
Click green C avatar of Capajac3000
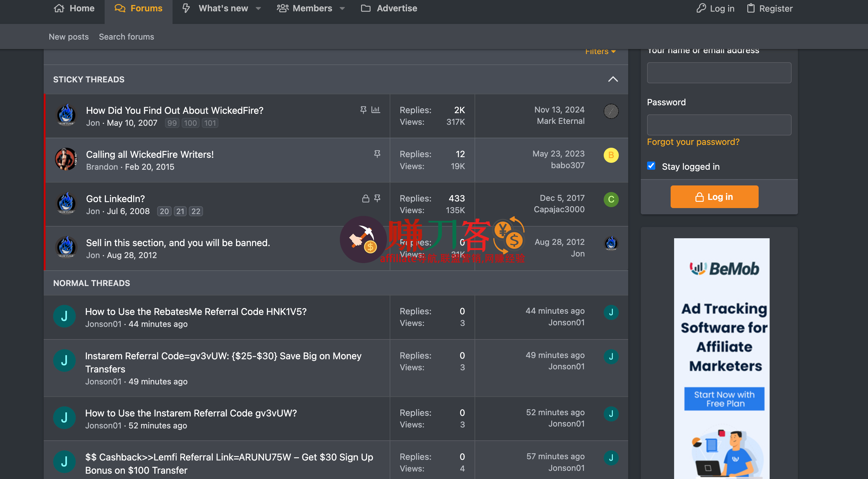[611, 199]
